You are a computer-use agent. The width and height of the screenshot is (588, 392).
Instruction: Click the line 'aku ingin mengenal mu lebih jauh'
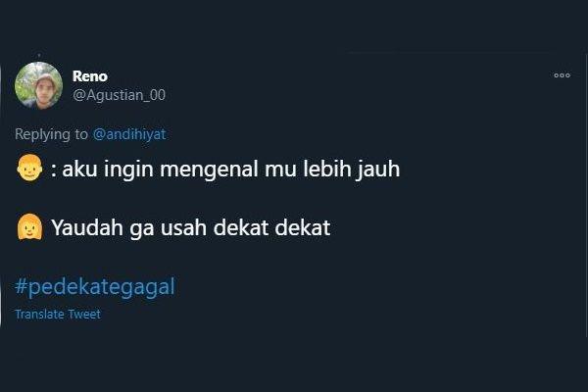tap(231, 169)
